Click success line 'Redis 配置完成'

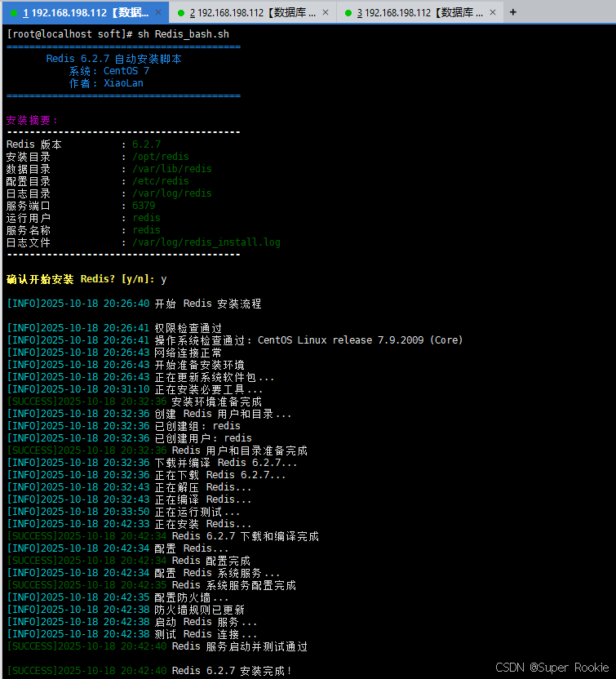click(x=211, y=561)
